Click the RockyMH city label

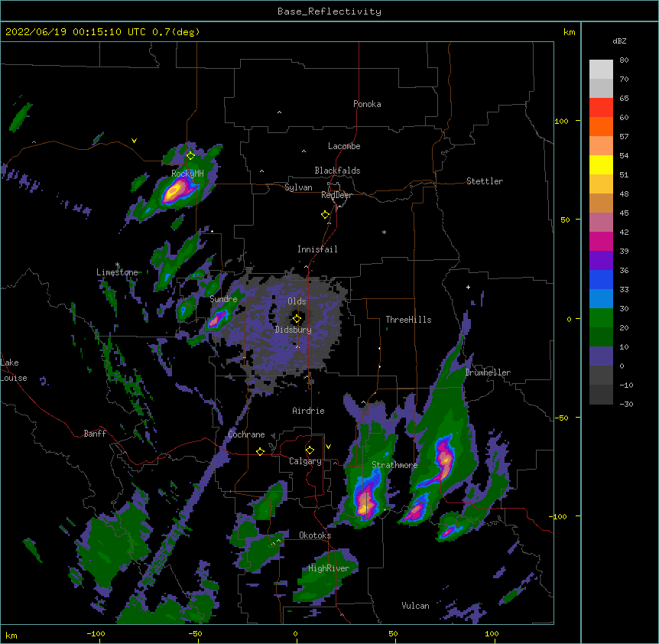(x=187, y=173)
